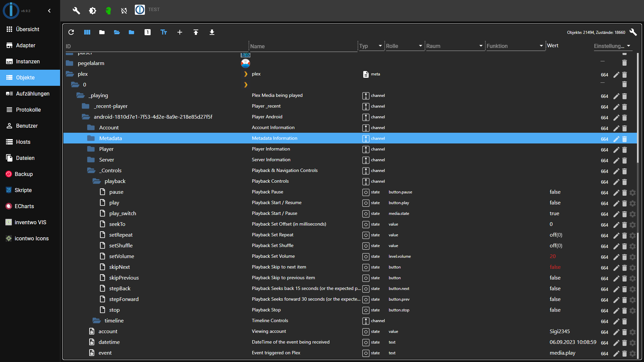Click the Name filter field
This screenshot has width=644, height=362.
[x=303, y=46]
